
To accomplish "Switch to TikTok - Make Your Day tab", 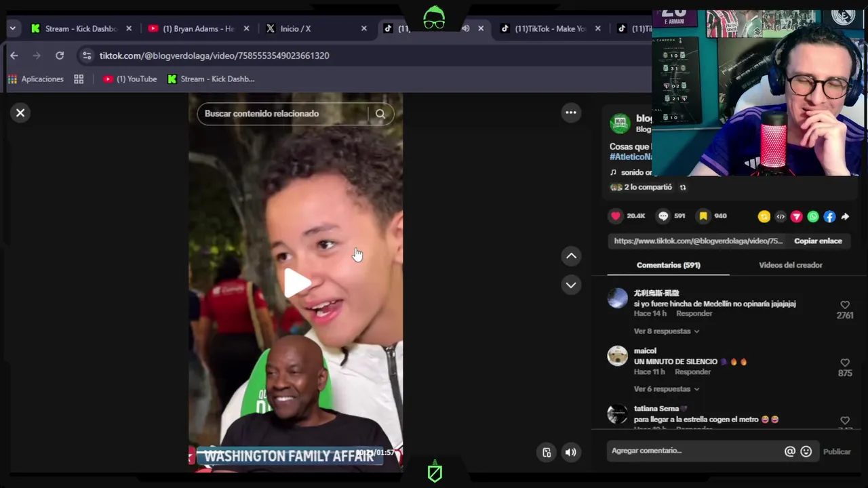I will (x=551, y=28).
